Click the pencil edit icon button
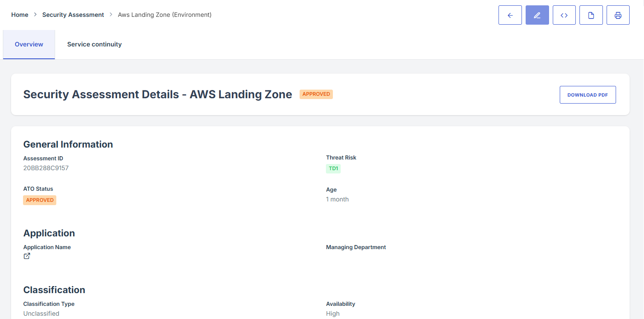The width and height of the screenshot is (644, 319). click(537, 15)
